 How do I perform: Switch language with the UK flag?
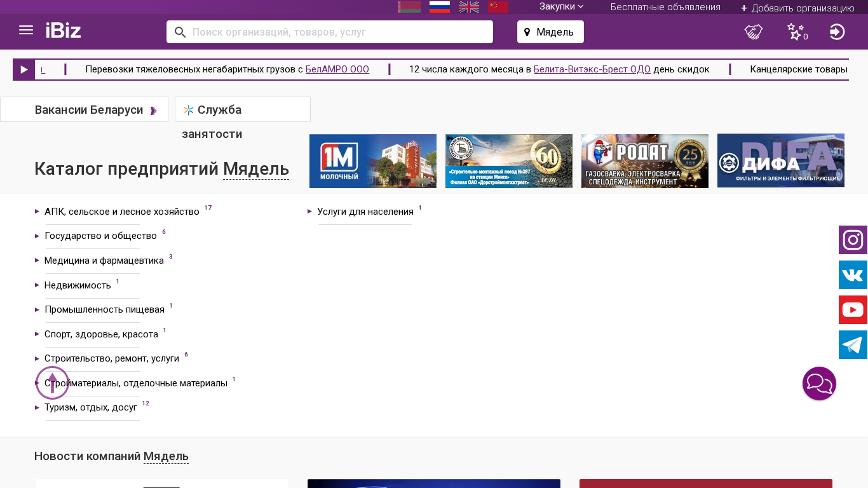pos(469,7)
